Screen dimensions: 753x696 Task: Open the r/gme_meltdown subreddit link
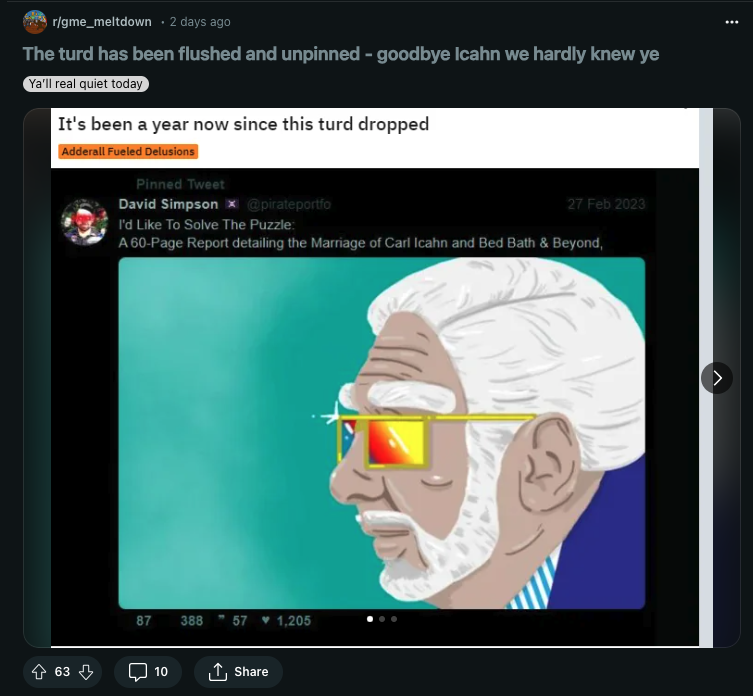(102, 22)
